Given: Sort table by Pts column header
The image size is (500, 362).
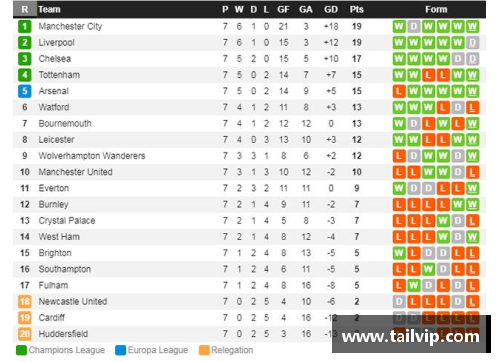Looking at the screenshot, I should (x=356, y=9).
